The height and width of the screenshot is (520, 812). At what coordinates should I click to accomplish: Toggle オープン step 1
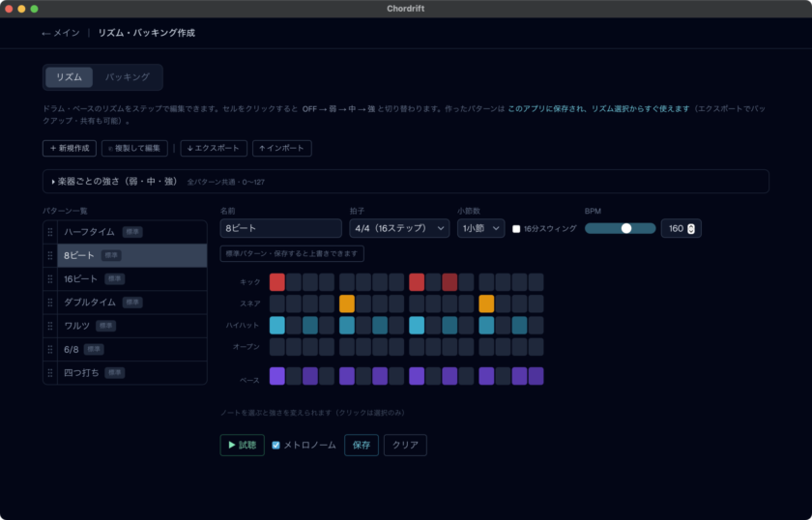[x=277, y=347]
